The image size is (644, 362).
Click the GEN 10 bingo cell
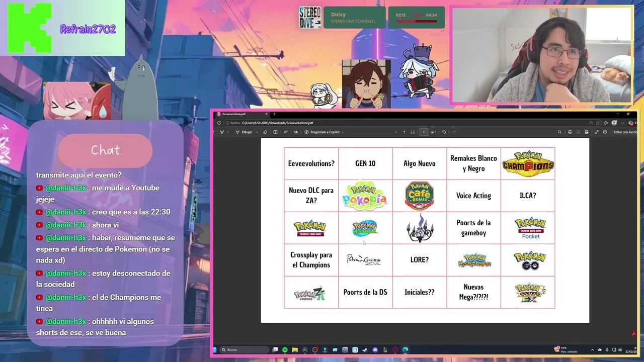pyautogui.click(x=365, y=163)
